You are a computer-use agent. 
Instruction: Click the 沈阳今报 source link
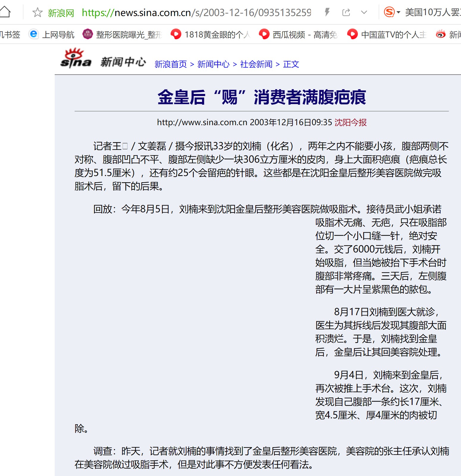pyautogui.click(x=350, y=122)
